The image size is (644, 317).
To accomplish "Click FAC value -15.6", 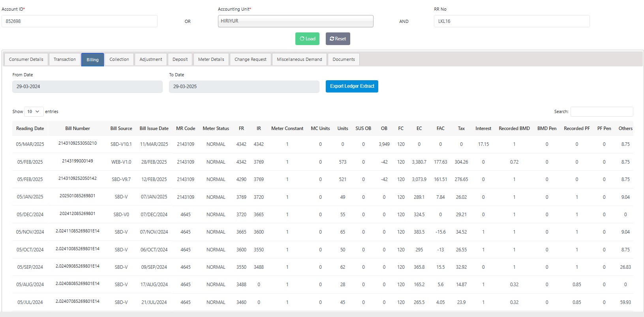I will pos(441,232).
